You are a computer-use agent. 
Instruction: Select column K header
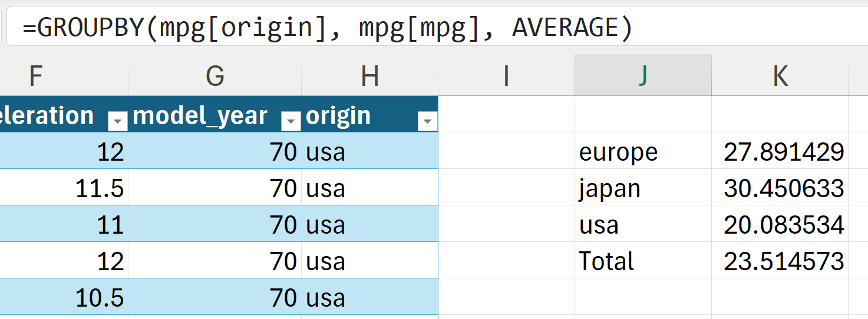(x=780, y=76)
